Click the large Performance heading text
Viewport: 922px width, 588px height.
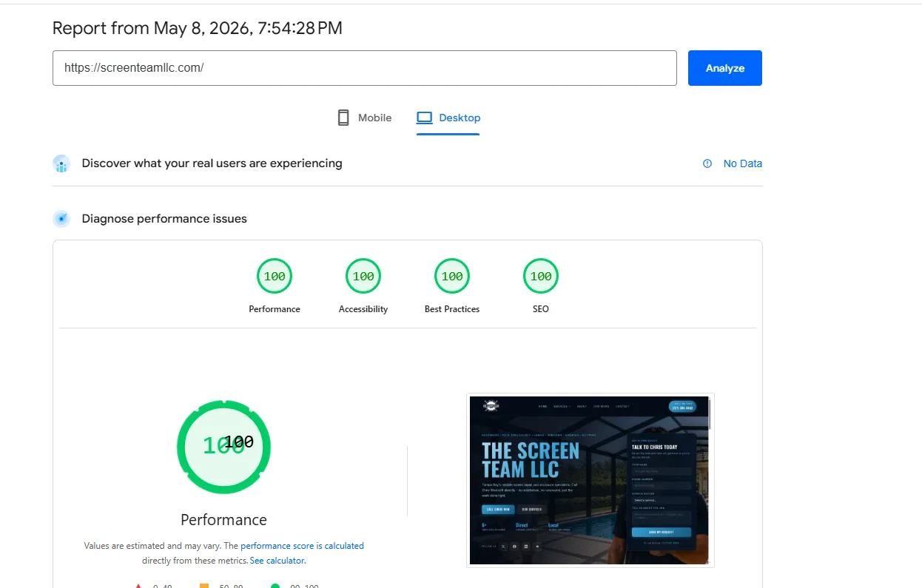pos(223,520)
